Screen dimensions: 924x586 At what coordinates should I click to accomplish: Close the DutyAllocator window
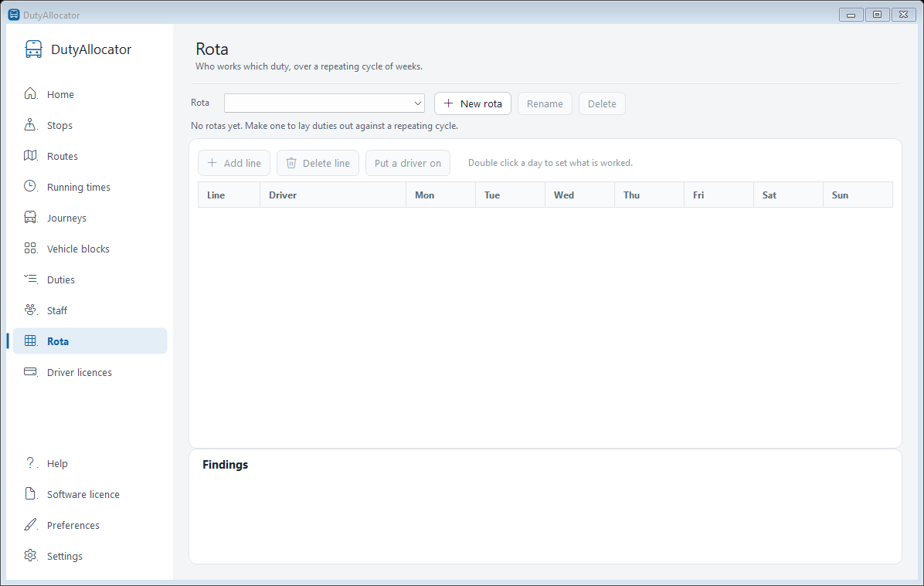click(x=903, y=14)
